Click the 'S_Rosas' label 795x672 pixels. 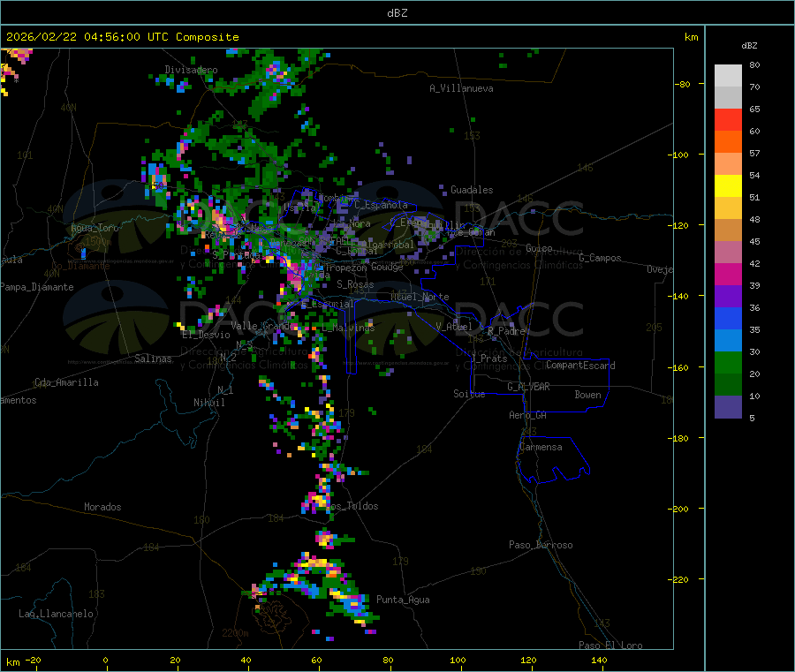pos(355,284)
